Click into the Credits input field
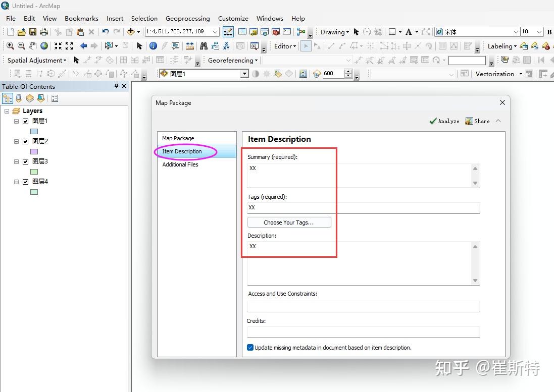 363,331
